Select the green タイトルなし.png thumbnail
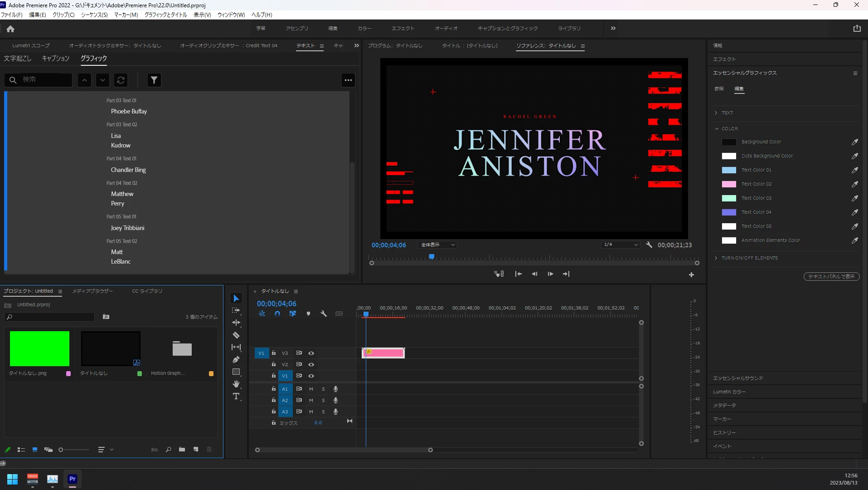Viewport: 868px width, 490px height. pos(39,348)
